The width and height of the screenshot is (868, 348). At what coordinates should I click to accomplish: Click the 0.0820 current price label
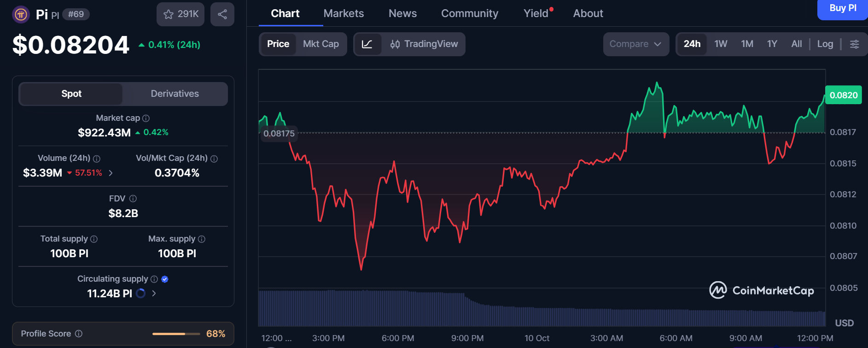point(844,95)
